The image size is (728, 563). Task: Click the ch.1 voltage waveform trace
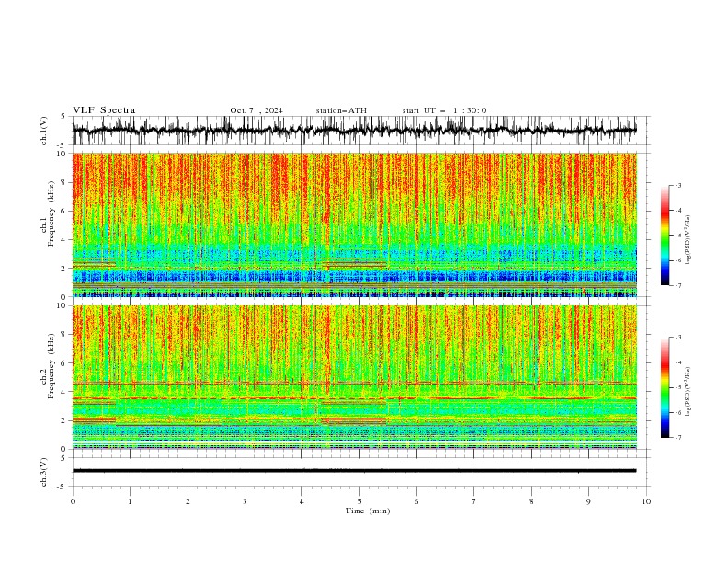click(354, 131)
